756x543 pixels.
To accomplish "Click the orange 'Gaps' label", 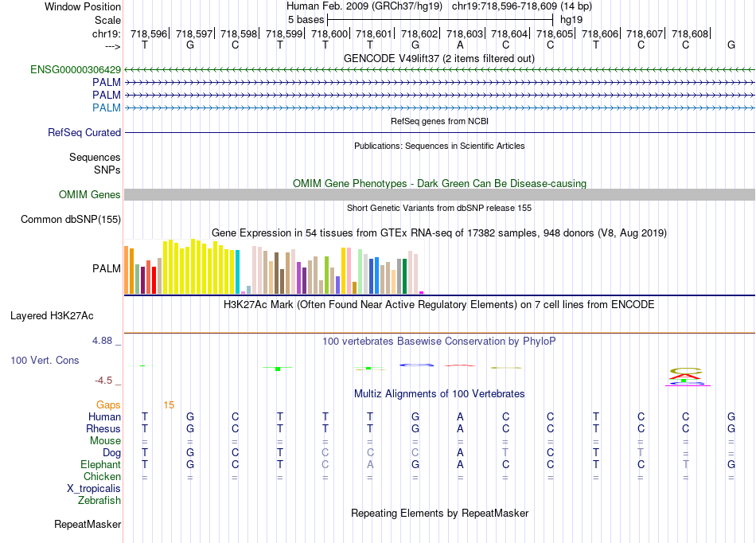I will [x=108, y=405].
